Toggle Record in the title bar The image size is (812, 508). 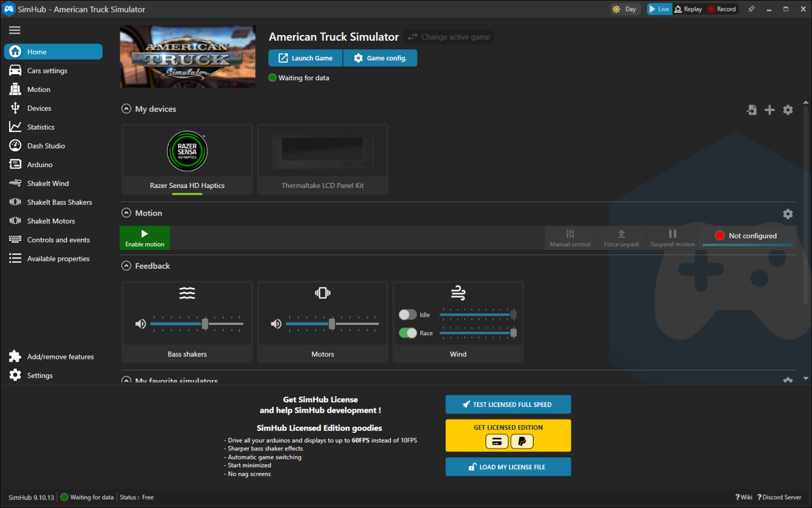coord(722,9)
